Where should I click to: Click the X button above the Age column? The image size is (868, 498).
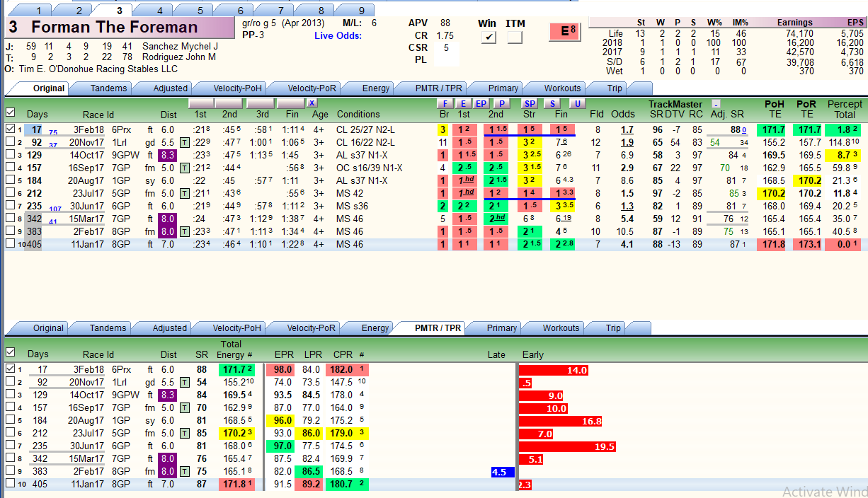point(312,103)
